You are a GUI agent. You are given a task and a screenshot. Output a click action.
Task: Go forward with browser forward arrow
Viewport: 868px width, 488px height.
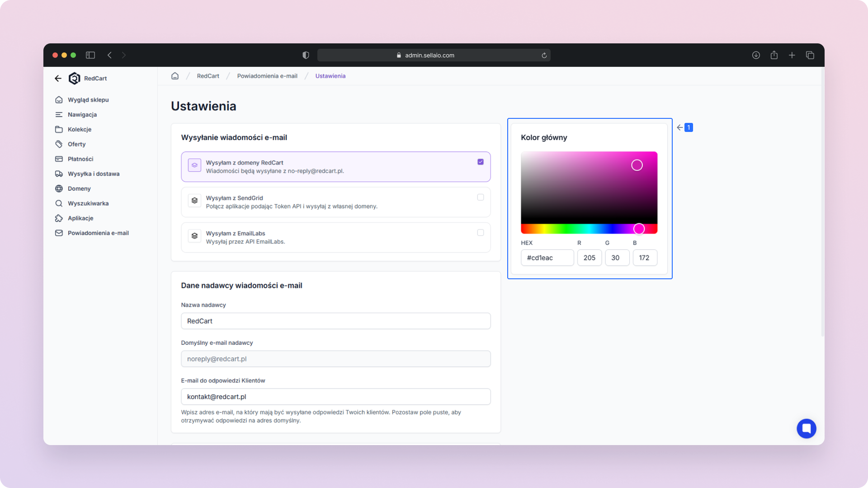pyautogui.click(x=123, y=55)
